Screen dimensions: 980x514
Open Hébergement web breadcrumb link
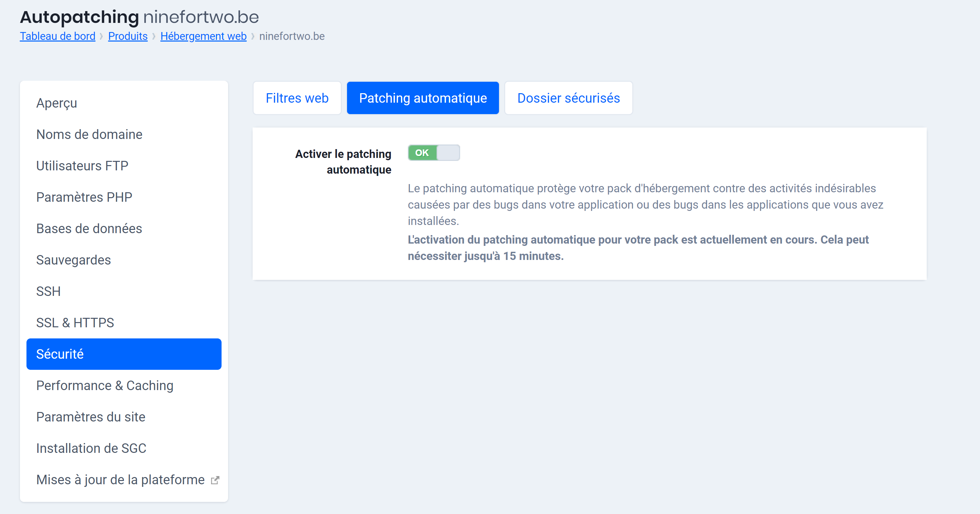click(x=203, y=36)
